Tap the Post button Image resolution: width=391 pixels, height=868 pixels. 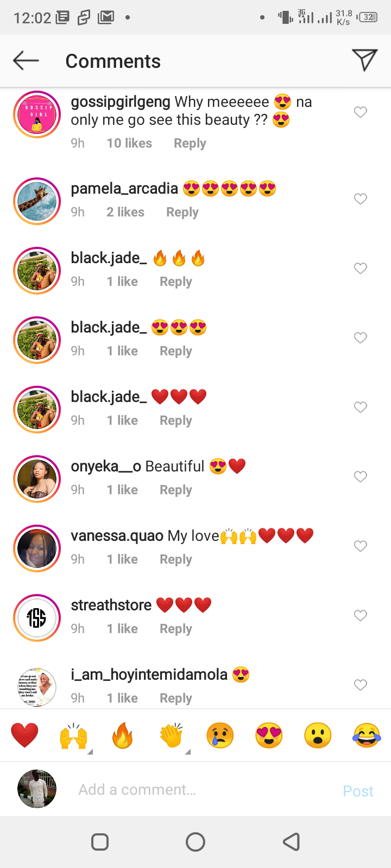pyautogui.click(x=358, y=791)
